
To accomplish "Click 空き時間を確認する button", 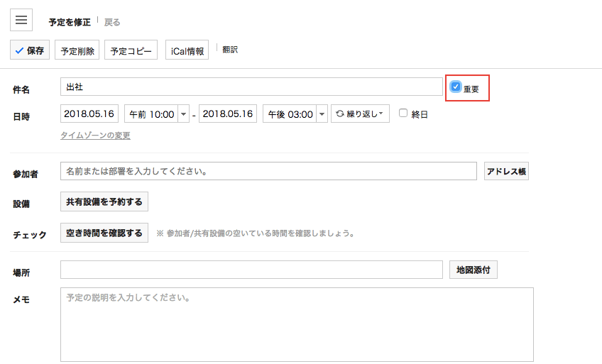I will click(104, 233).
